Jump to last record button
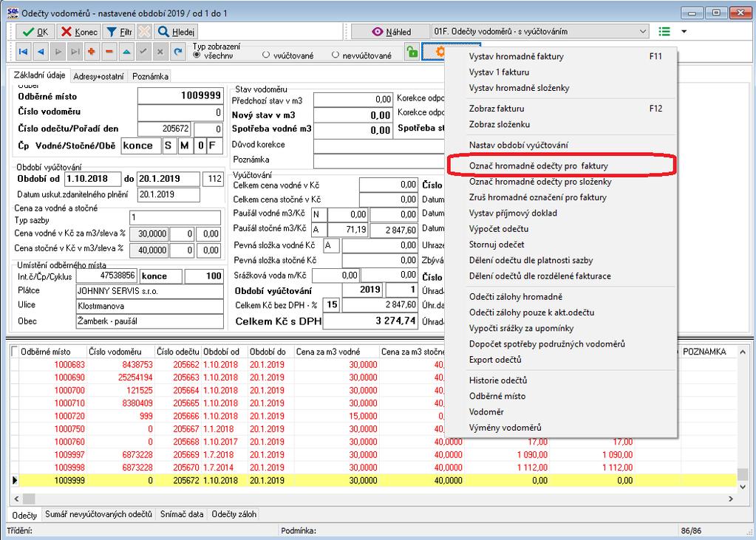This screenshot has width=756, height=540. tap(75, 52)
